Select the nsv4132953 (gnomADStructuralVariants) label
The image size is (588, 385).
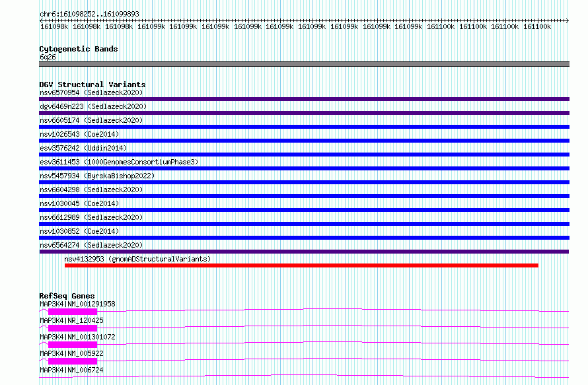137,259
